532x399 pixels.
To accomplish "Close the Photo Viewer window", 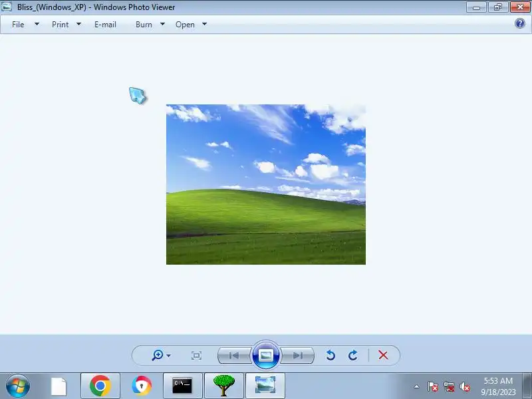I will coord(520,7).
